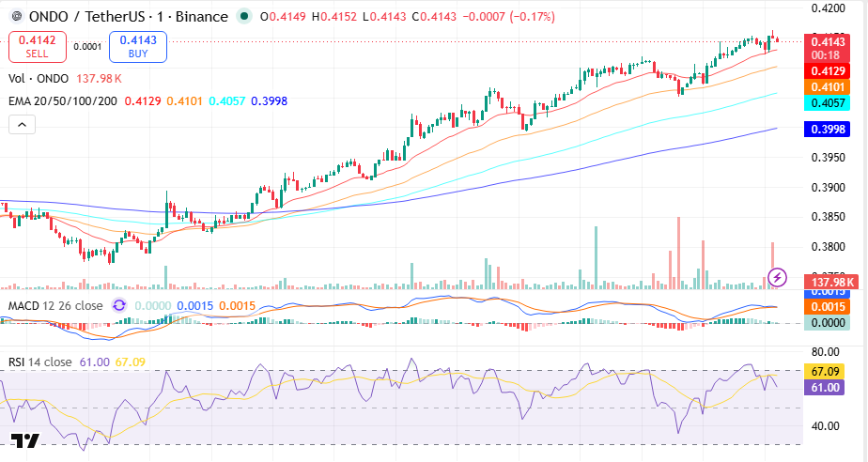Click the purple RSI tag 61.00
This screenshot has width=868, height=462.
[x=825, y=387]
